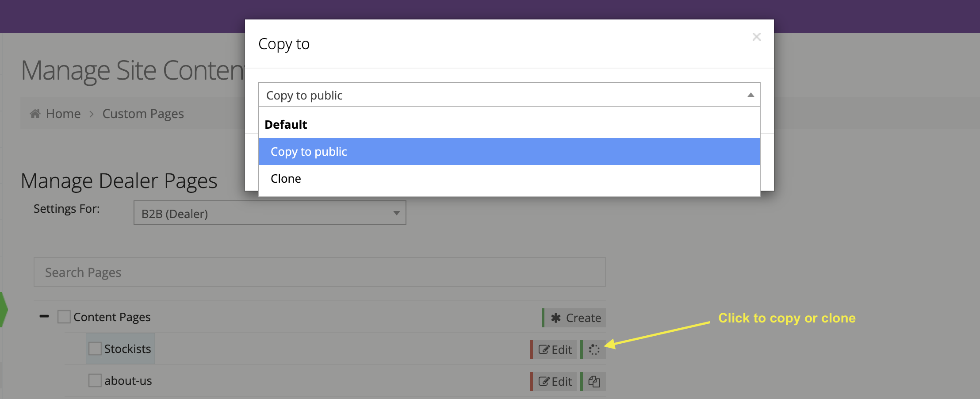The width and height of the screenshot is (980, 399).
Task: Select the Stockists tree item label
Action: coord(127,349)
